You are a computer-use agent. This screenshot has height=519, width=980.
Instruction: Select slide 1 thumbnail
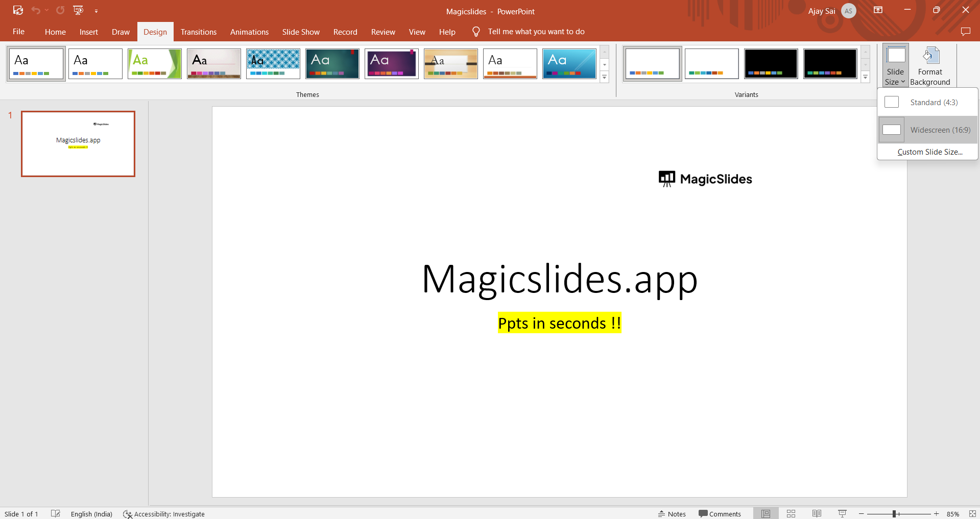[78, 144]
